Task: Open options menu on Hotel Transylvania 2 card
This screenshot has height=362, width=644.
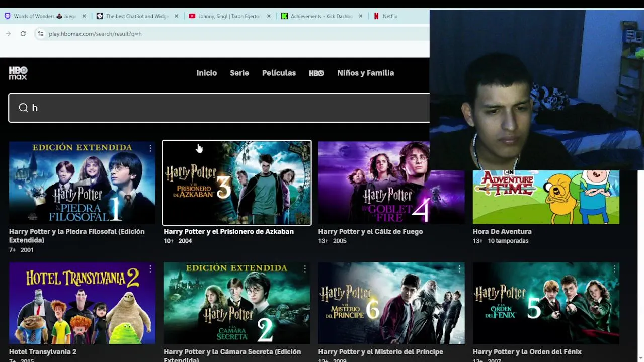Action: [x=150, y=269]
